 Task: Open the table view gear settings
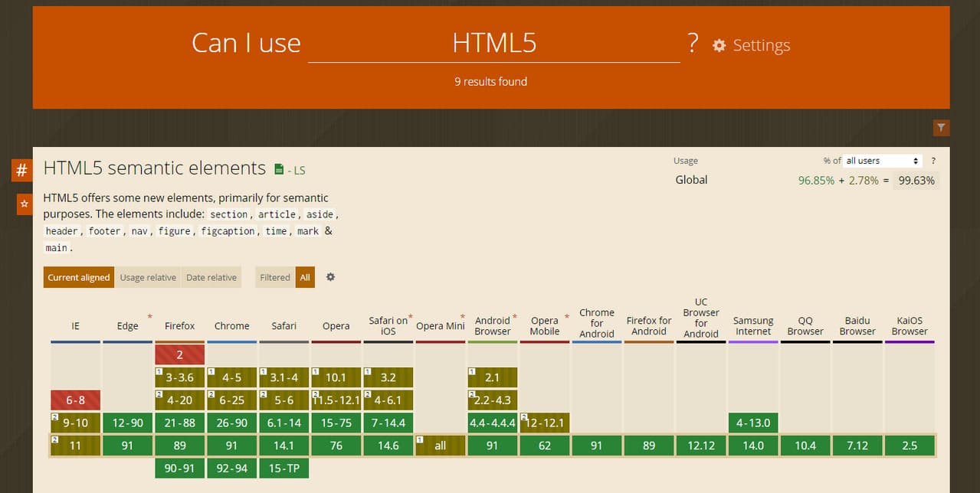tap(330, 277)
